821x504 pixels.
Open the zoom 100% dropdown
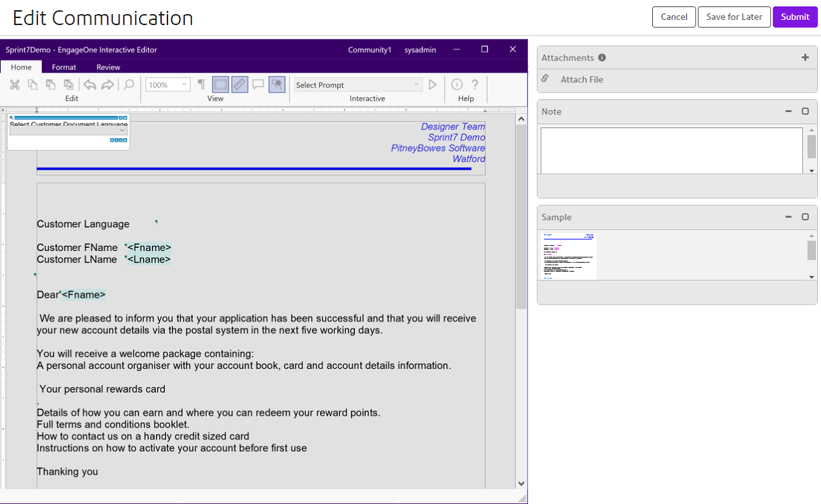(x=168, y=85)
